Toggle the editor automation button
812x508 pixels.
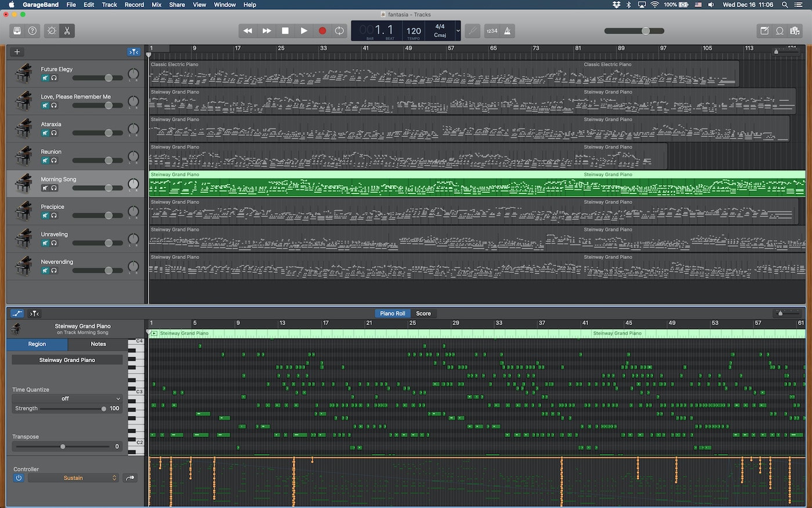17,314
